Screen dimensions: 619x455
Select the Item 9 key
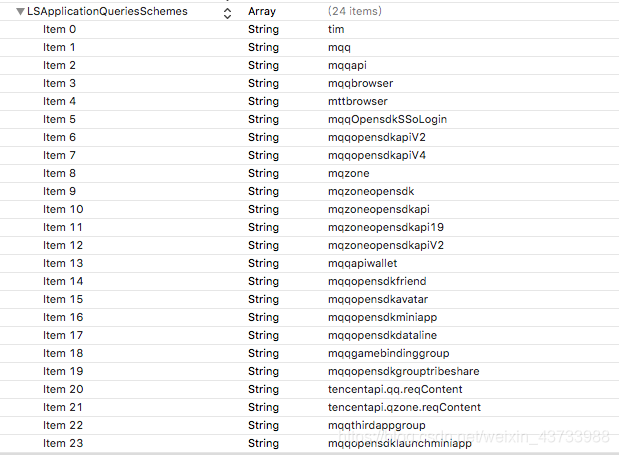coord(59,191)
